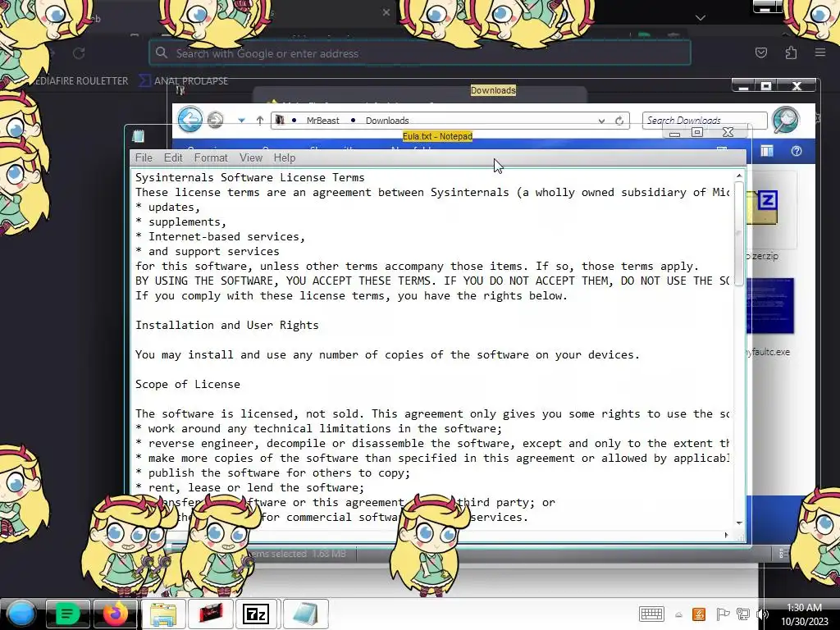This screenshot has height=630, width=840.
Task: Open the Pocket icon in Firefox toolbar
Action: click(760, 52)
